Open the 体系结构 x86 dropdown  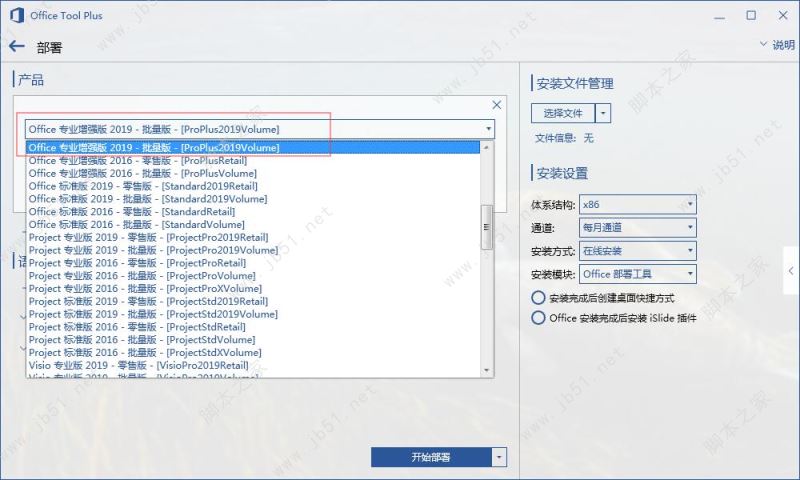(638, 205)
